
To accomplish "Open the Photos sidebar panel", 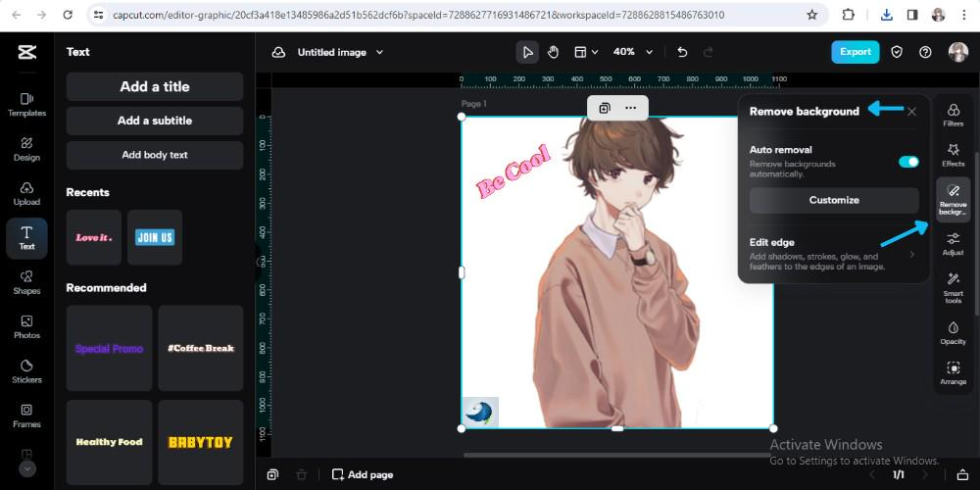I will pos(26,327).
